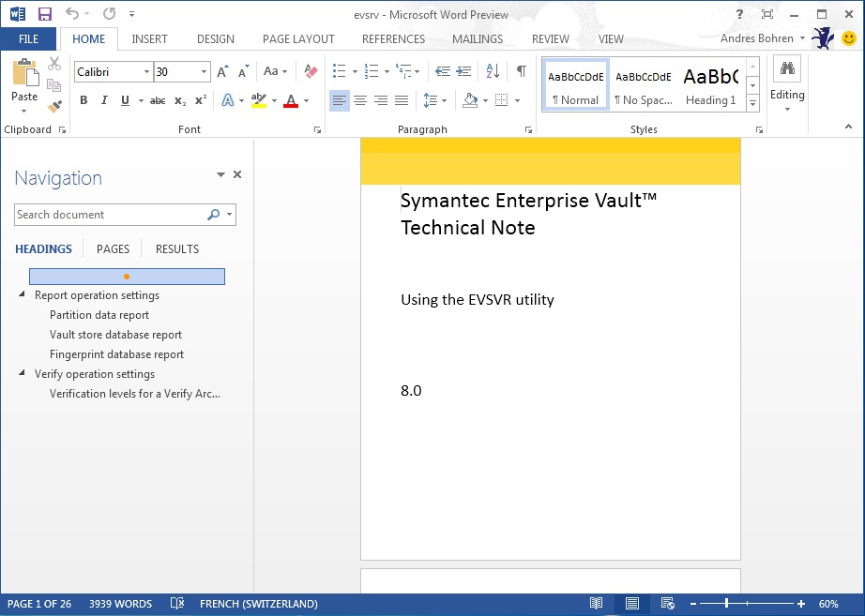Image resolution: width=865 pixels, height=616 pixels.
Task: Open Font dialog launcher
Action: coord(317,130)
